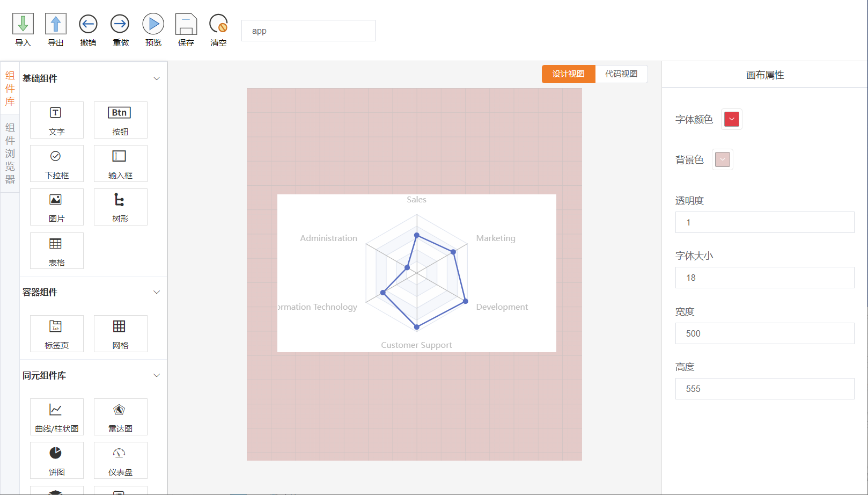Select the 输入框 input component
The image size is (868, 495).
pyautogui.click(x=120, y=163)
